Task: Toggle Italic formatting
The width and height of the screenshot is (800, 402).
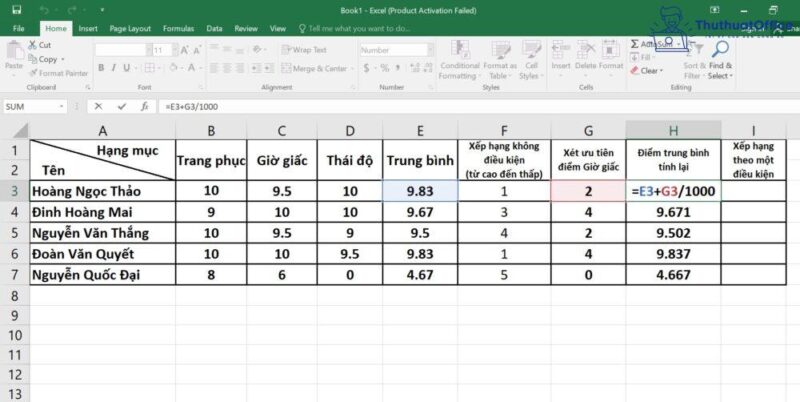Action: coord(113,67)
